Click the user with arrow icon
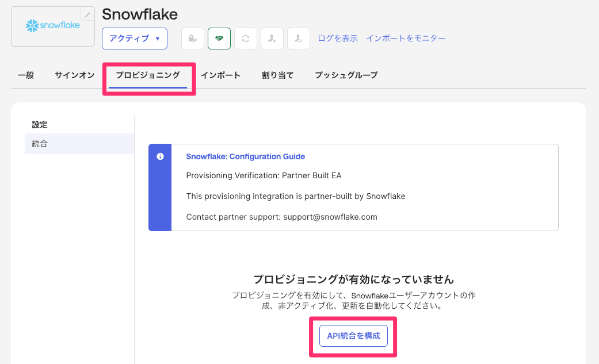Viewport: 599px width, 364px height. tap(272, 39)
